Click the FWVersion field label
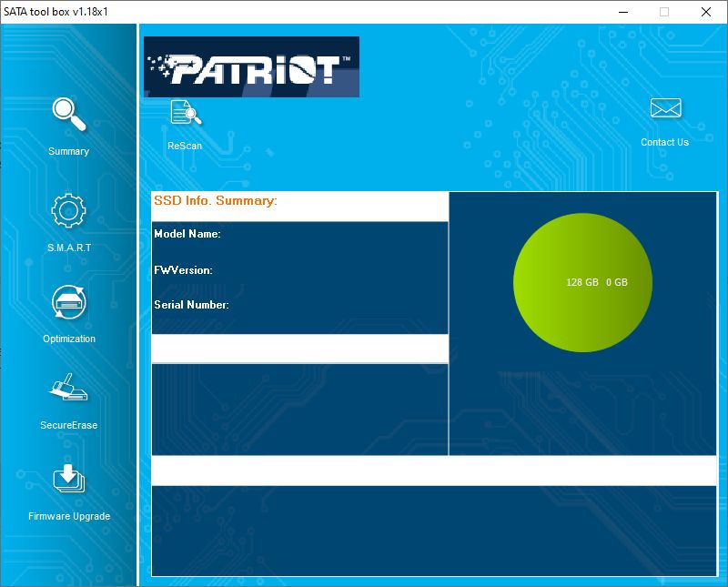Viewport: 728px width, 587px height. click(184, 269)
